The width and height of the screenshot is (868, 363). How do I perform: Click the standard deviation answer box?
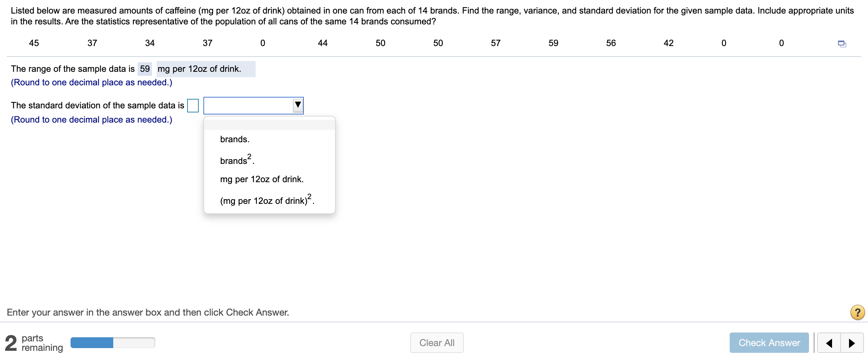click(x=193, y=105)
